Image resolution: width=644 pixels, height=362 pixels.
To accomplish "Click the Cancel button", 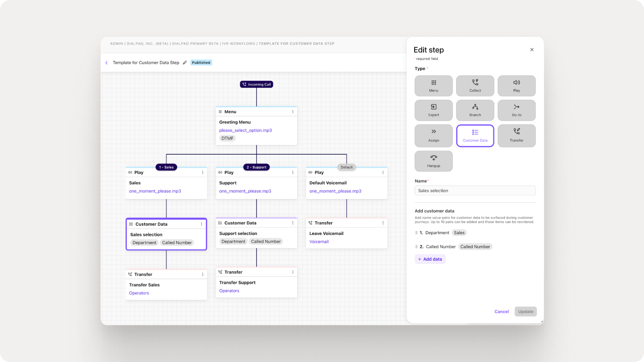I will coord(501,311).
